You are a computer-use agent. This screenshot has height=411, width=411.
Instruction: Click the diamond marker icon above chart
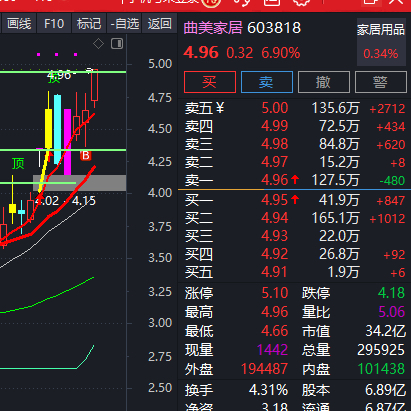(x=98, y=44)
